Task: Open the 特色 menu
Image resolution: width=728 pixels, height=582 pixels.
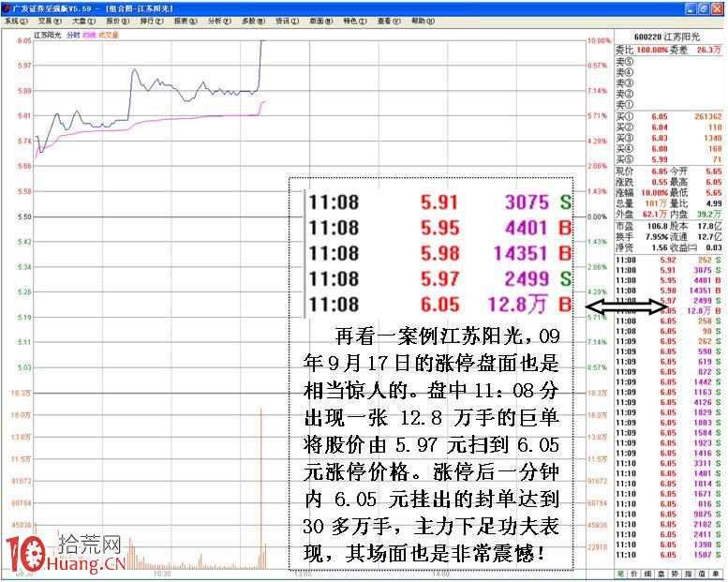Action: (x=355, y=22)
